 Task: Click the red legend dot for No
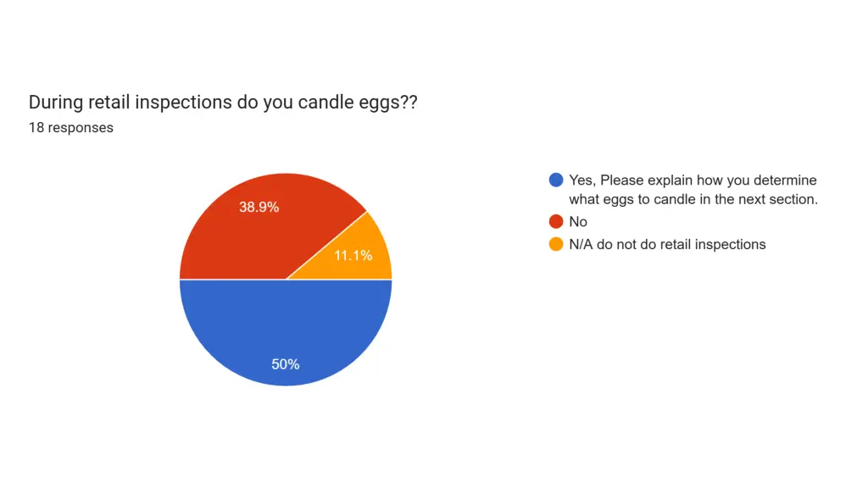tap(556, 221)
